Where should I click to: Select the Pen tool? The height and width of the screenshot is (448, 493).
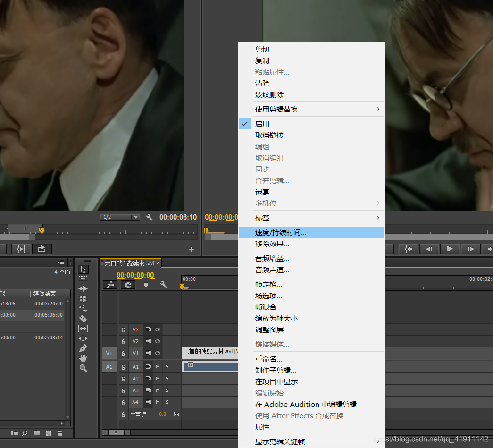(x=84, y=348)
